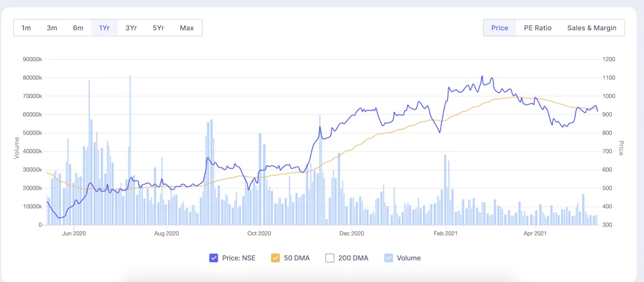Toggle the Volume checkbox off
Image resolution: width=644 pixels, height=282 pixels.
pyautogui.click(x=389, y=257)
